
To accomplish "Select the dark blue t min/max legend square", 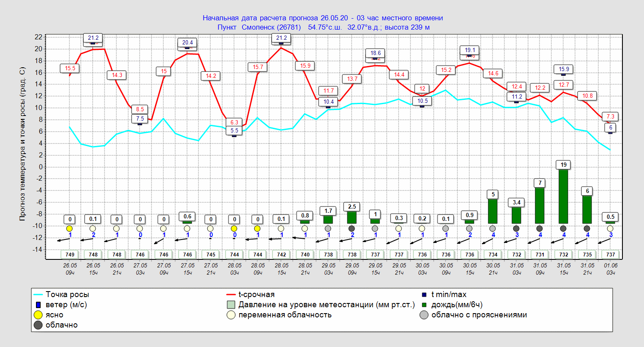I will coord(424,295).
